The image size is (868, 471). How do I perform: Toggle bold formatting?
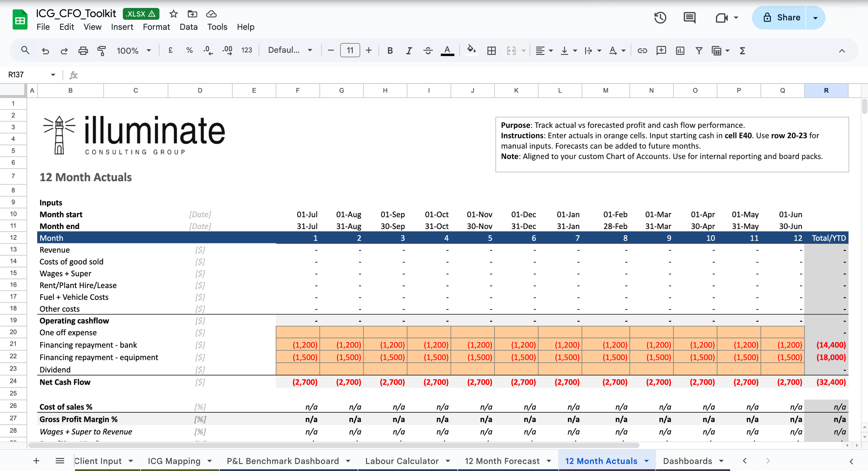click(390, 51)
